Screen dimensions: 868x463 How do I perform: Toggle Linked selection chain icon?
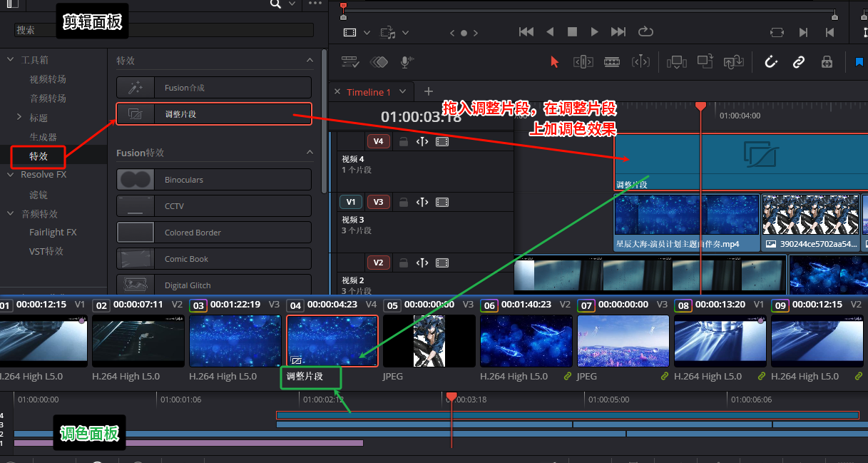[x=799, y=62]
